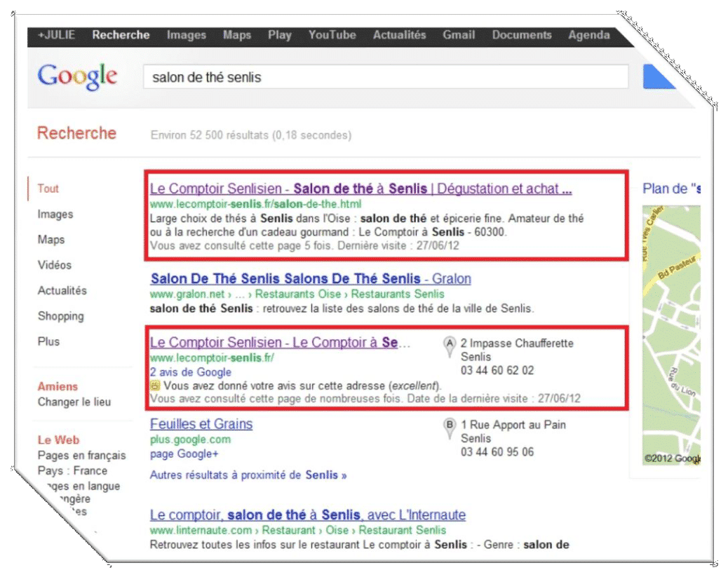Click the address '1 Rue Apport au Pain'
The width and height of the screenshot is (728, 577).
coord(513,425)
